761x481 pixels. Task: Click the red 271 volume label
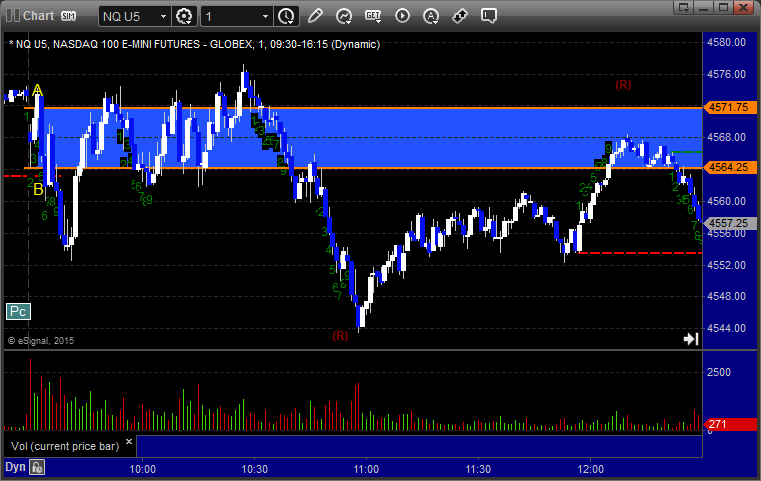730,424
